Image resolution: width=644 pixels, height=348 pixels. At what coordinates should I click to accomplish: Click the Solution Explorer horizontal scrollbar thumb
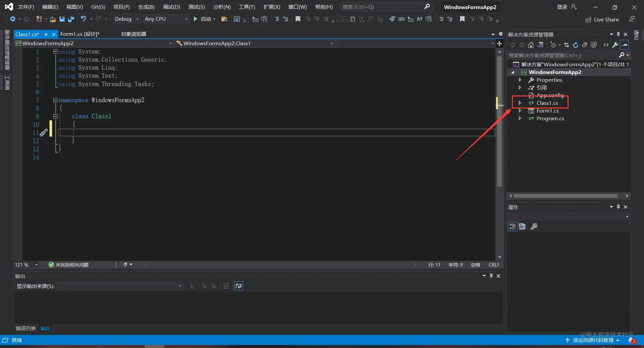(566, 196)
